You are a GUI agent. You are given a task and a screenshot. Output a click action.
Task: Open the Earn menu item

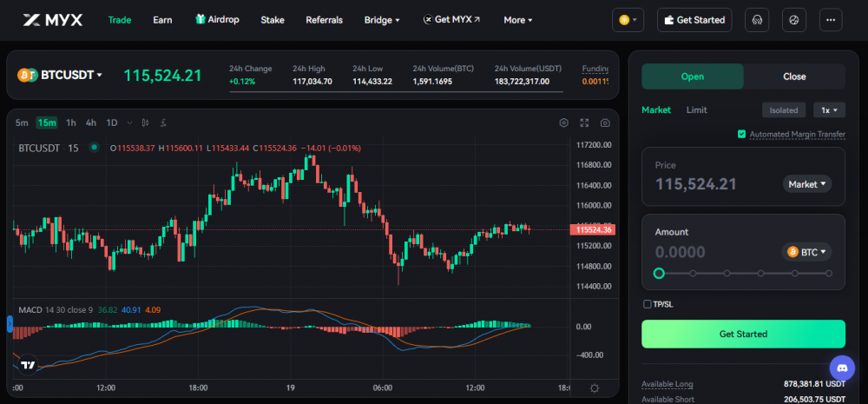[x=162, y=20]
